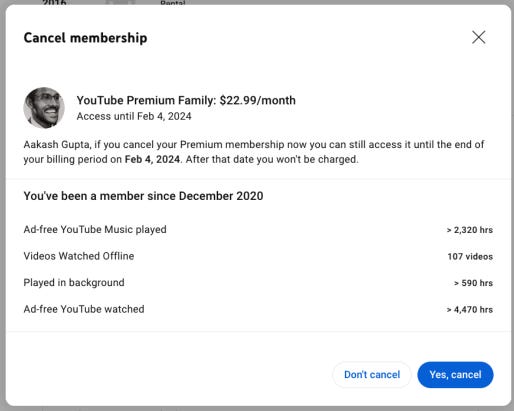Click the 107 videos value

click(x=470, y=256)
